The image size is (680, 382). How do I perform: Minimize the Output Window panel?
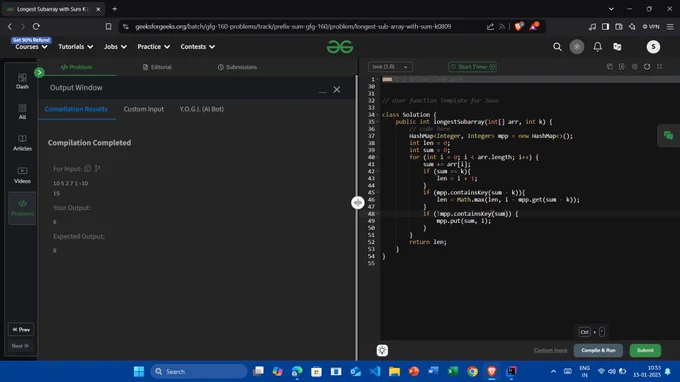[x=322, y=91]
